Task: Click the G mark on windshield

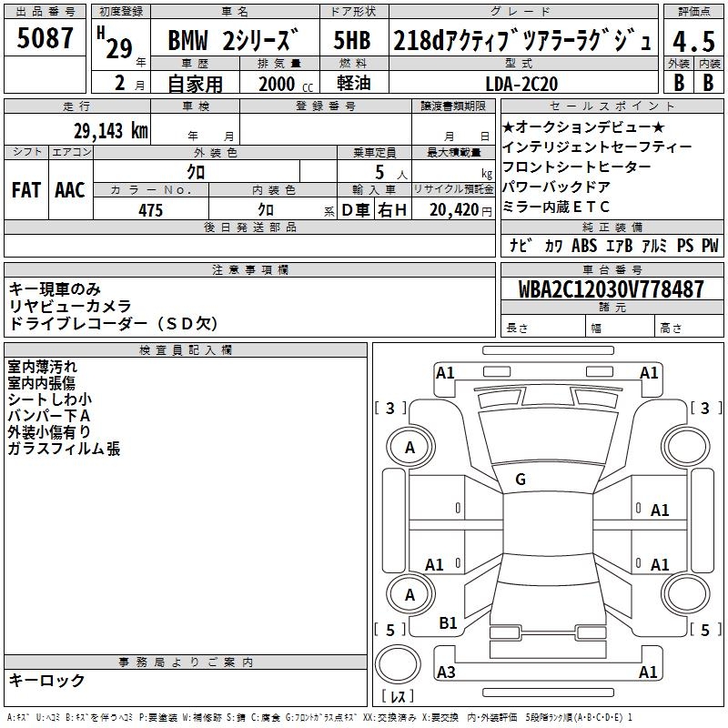Action: (x=521, y=480)
